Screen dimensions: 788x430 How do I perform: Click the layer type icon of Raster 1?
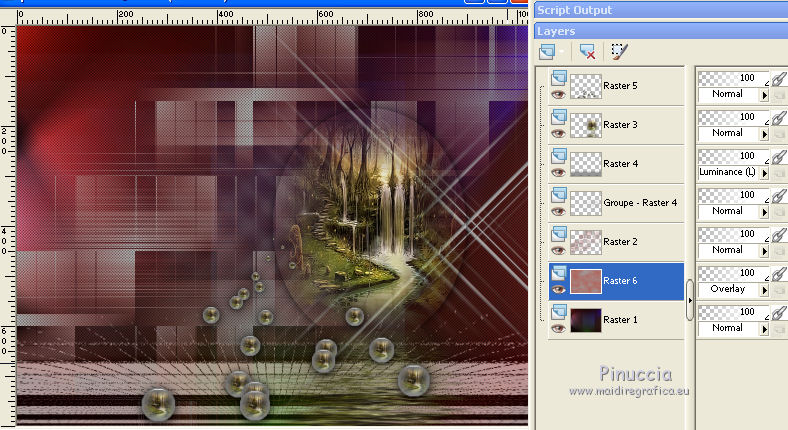coord(559,312)
